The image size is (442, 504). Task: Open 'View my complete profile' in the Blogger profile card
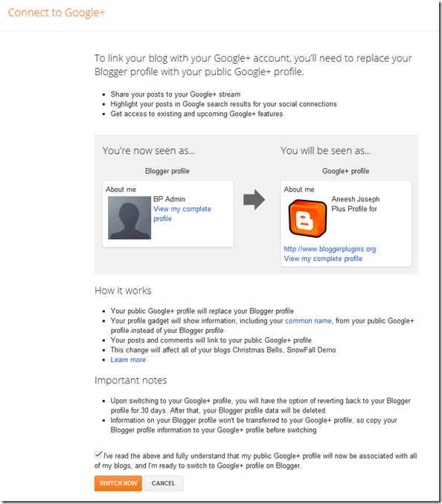182,214
